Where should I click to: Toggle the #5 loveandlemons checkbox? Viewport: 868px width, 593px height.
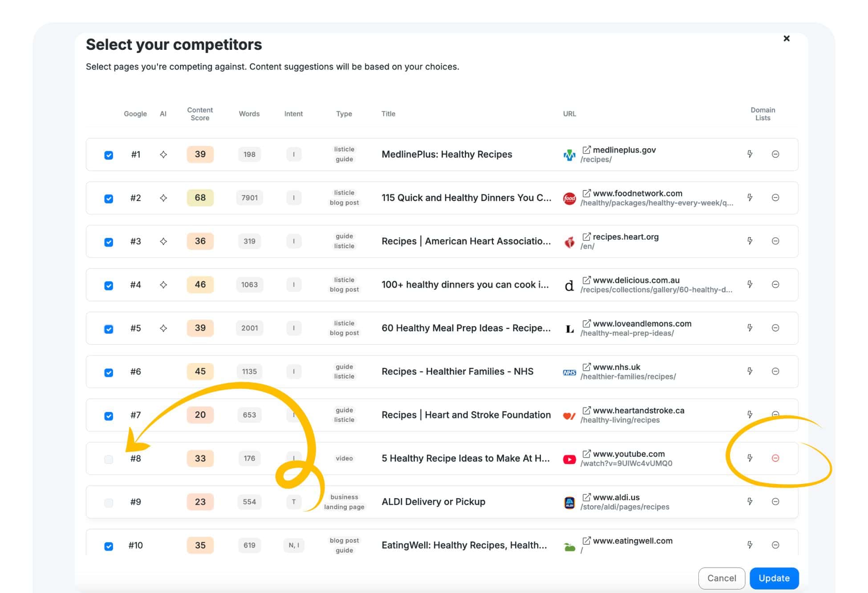[109, 329]
